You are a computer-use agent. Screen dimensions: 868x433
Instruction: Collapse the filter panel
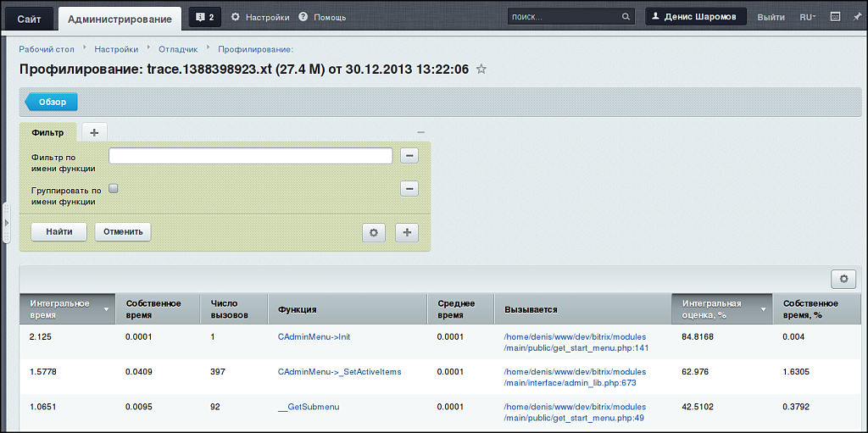click(x=420, y=132)
